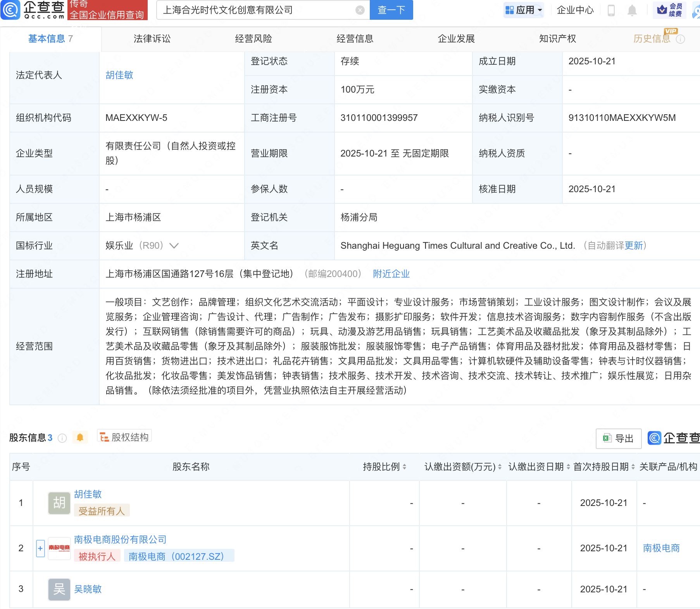This screenshot has width=700, height=609.
Task: Switch to the 知识产权 tab
Action: click(557, 39)
